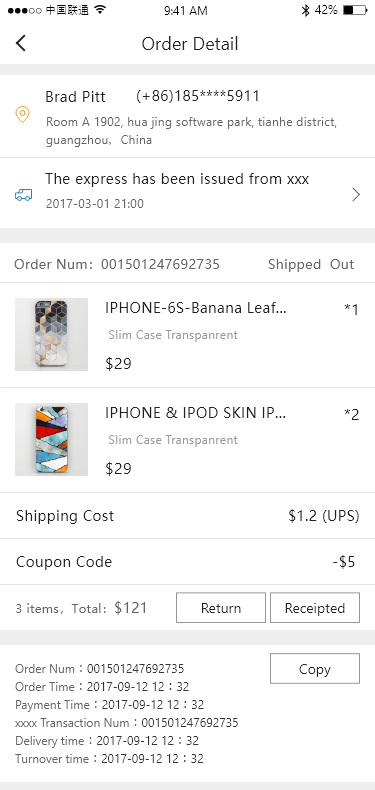Tap the Shipping Cost row
375x790 pixels.
tap(188, 516)
